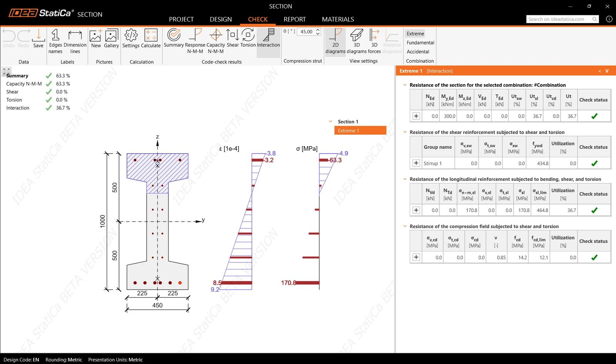This screenshot has width=616, height=364.
Task: Open the pictures Gallery
Action: click(111, 38)
